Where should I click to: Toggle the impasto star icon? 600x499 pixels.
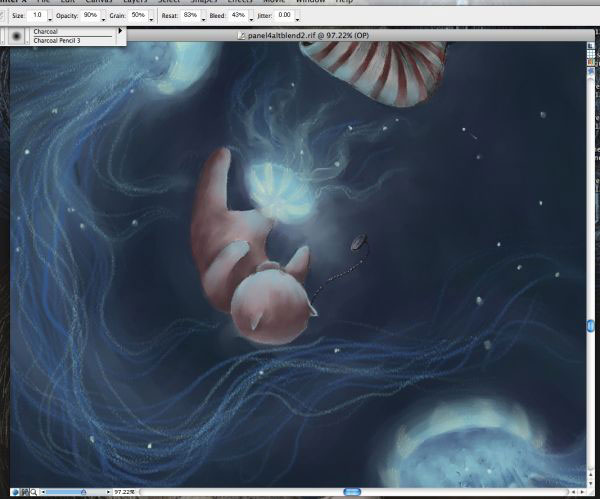[591, 72]
